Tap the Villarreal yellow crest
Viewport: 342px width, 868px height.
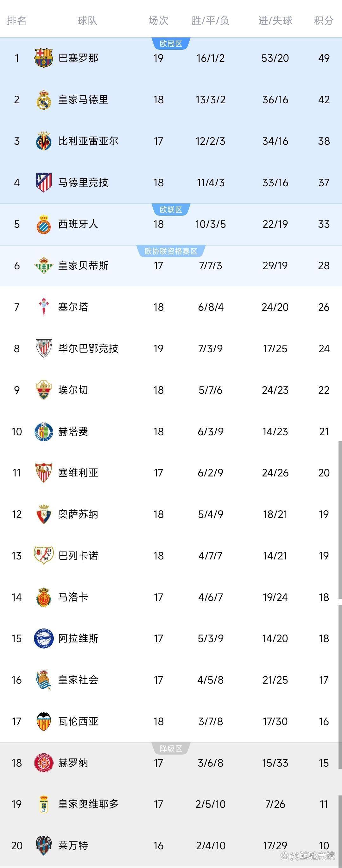coord(43,141)
